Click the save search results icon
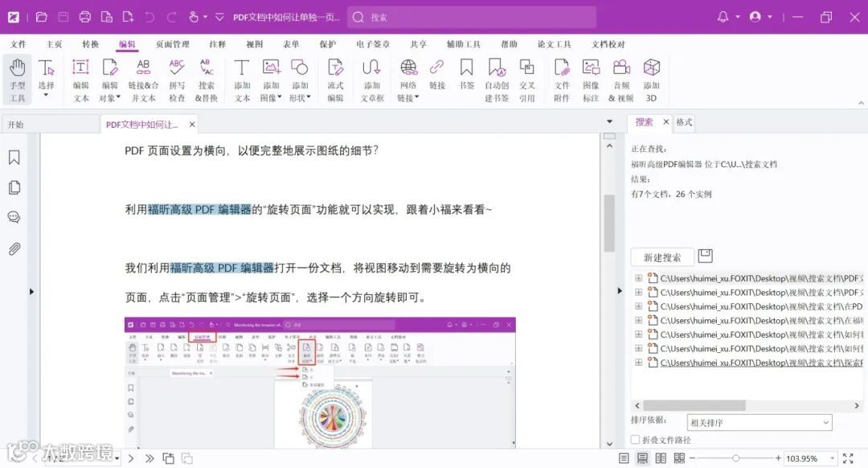868x468 pixels. (x=706, y=256)
